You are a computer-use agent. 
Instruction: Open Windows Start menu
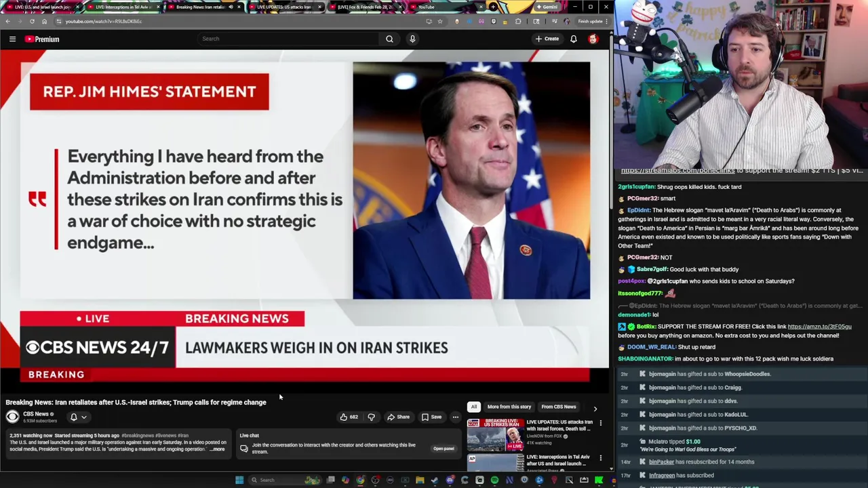pos(239,480)
